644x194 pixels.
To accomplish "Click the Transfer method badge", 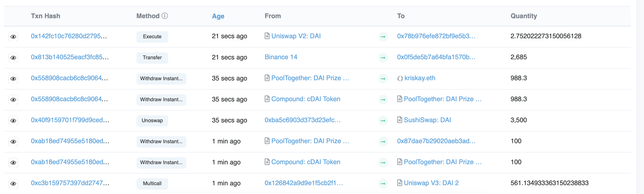I will point(152,58).
